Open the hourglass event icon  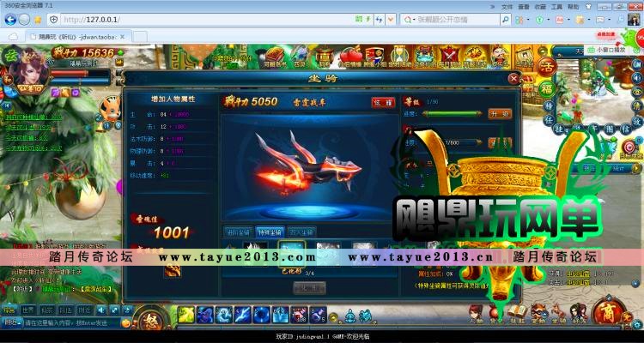(x=398, y=57)
